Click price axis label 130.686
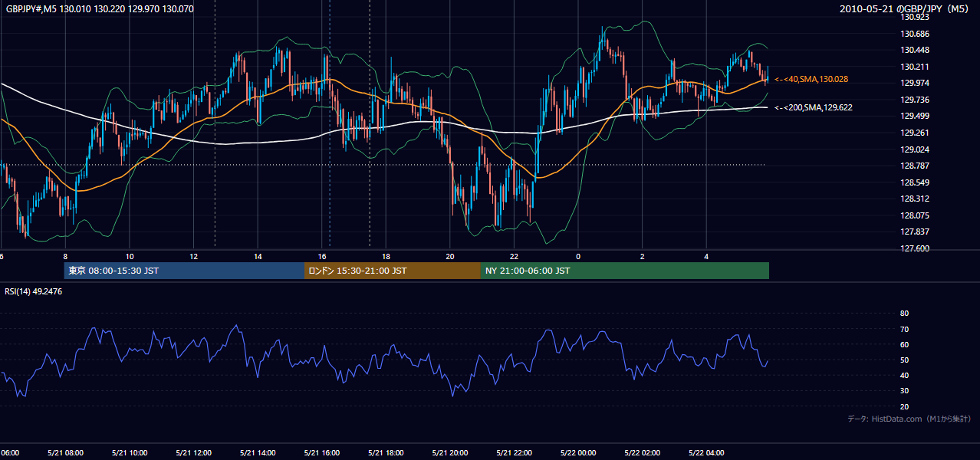 click(916, 34)
